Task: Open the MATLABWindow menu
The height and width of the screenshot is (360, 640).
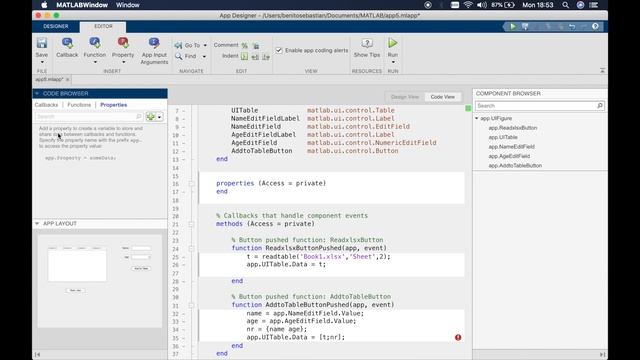Action: coord(82,5)
